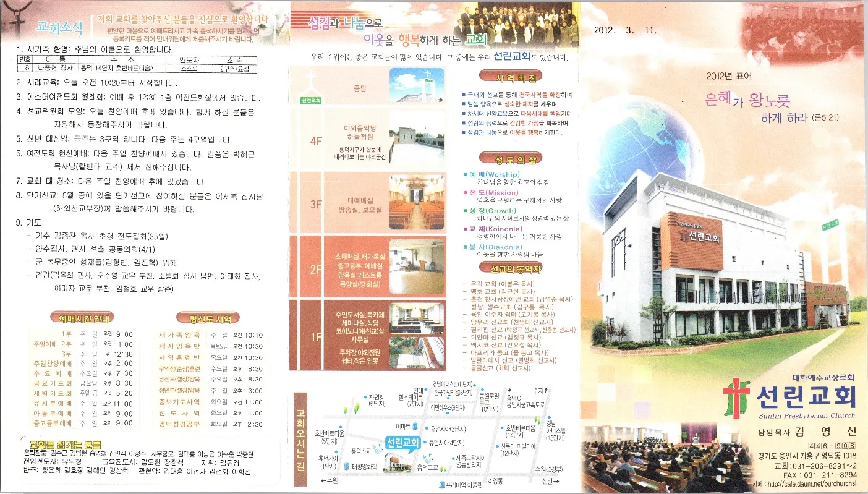Click the 2F floor label

(316, 269)
